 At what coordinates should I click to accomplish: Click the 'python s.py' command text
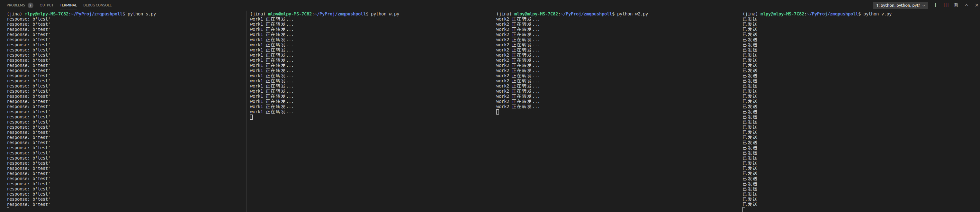tap(141, 14)
